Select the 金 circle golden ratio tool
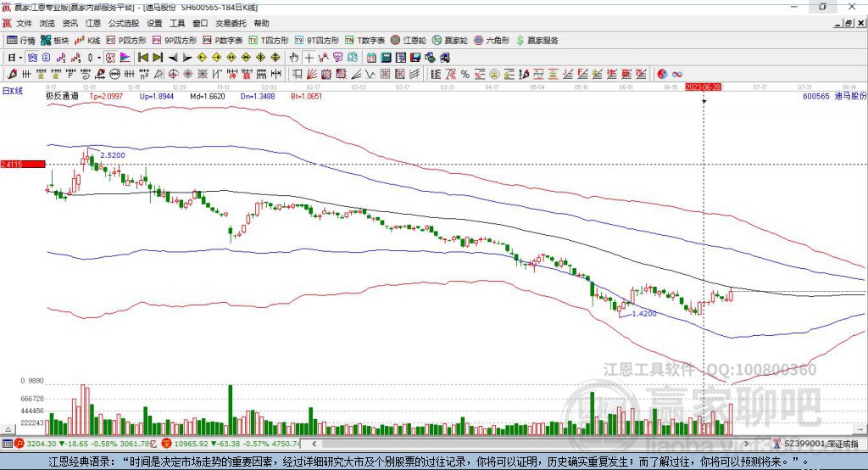The height and width of the screenshot is (470, 868). tap(494, 75)
